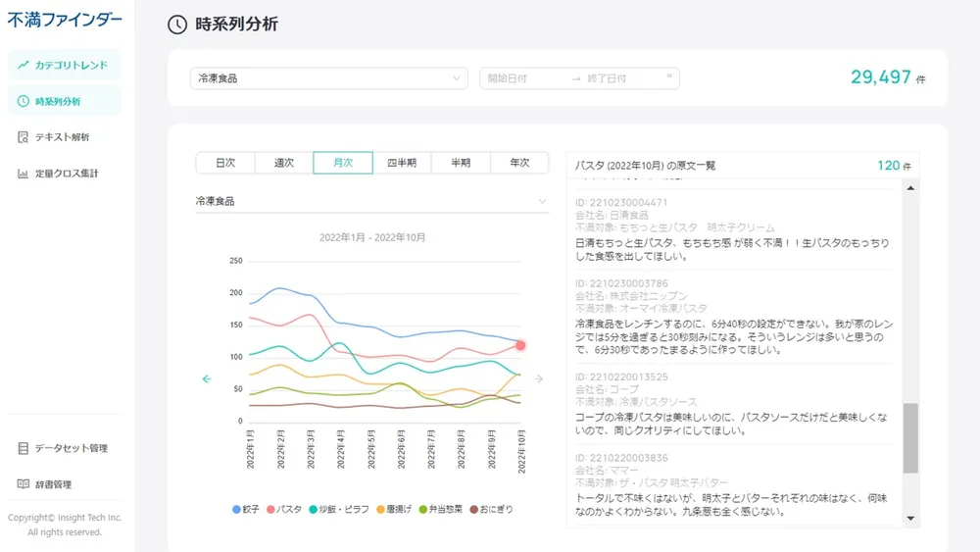Viewport: 980px width, 552px height.
Task: Toggle 炒飯・ピラフ legend series
Action: [x=339, y=510]
